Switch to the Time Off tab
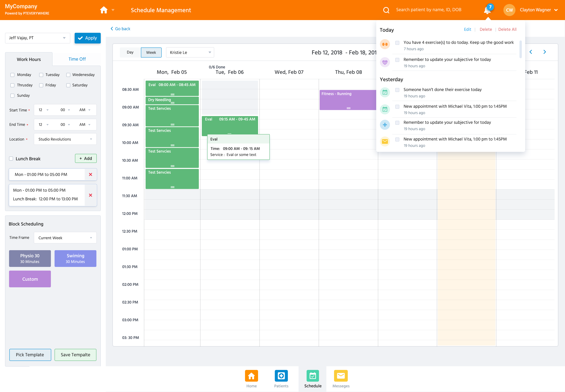 click(x=77, y=59)
